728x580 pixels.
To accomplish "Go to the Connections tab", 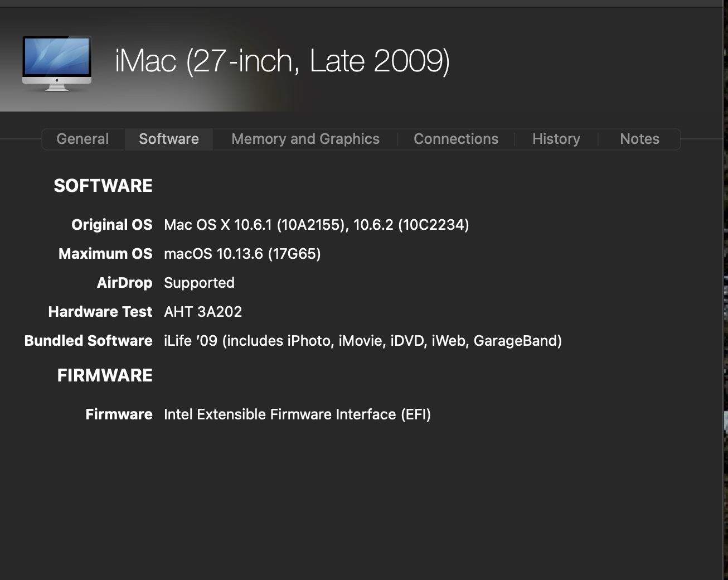I will click(455, 139).
